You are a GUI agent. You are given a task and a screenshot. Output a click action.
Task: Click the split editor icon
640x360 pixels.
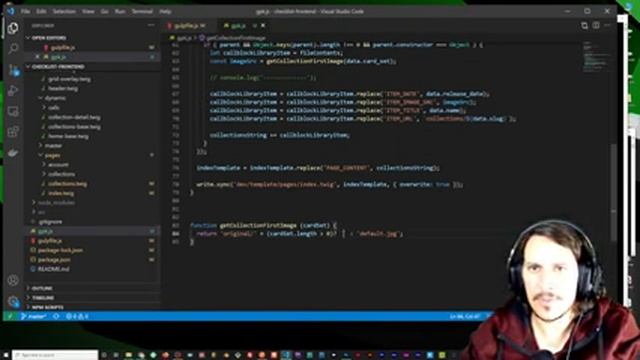596,25
